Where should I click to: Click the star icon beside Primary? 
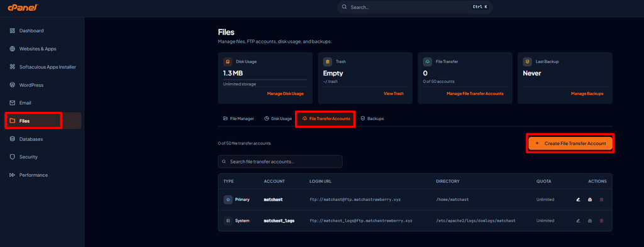228,199
